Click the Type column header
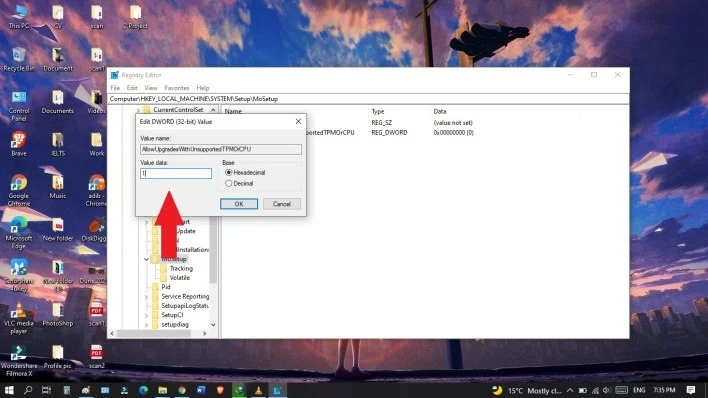Viewport: 708px width, 398px height. coord(377,112)
